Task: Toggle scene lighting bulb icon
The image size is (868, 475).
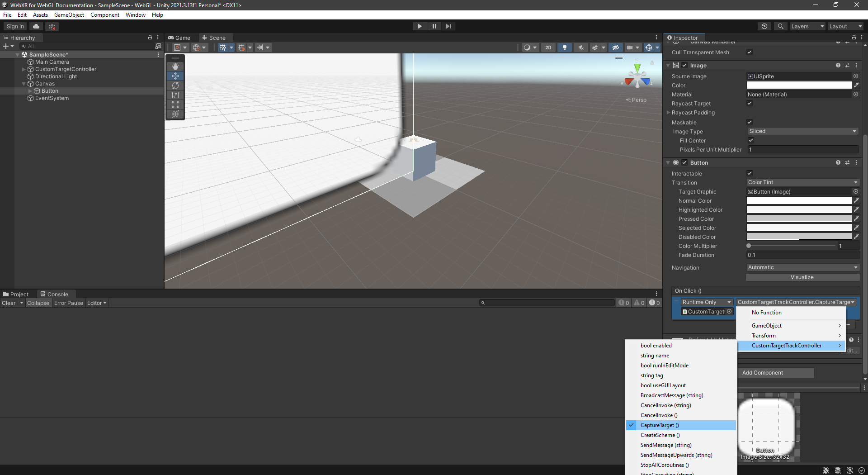Action: point(564,47)
